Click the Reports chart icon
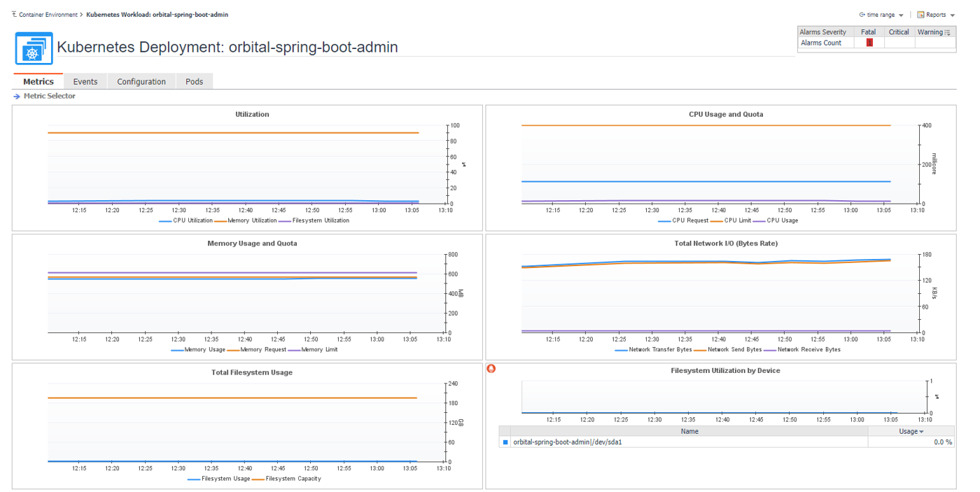 pos(920,15)
